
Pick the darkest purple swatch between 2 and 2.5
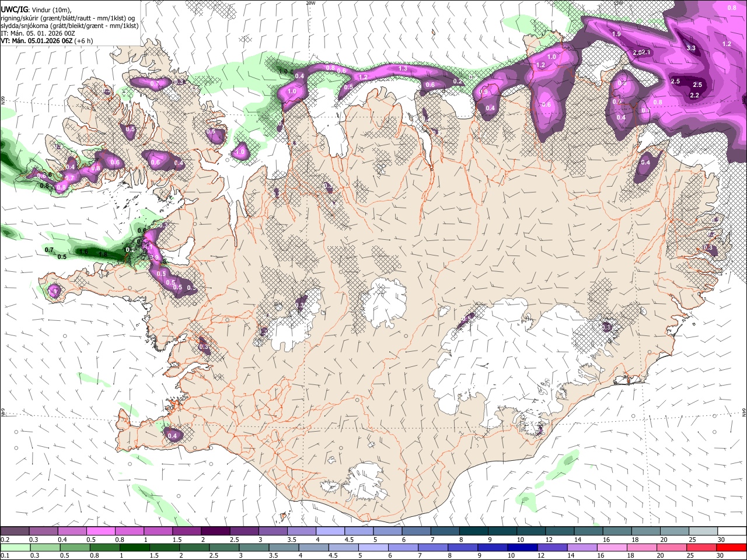point(215,531)
